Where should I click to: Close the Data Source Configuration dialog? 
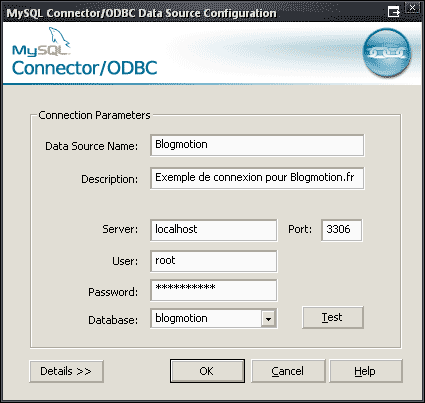(x=413, y=8)
